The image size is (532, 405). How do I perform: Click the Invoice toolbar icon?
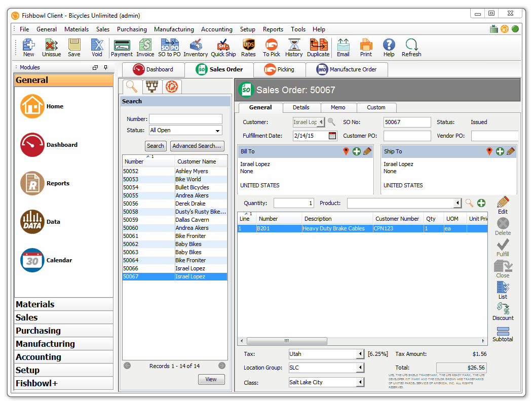click(145, 48)
